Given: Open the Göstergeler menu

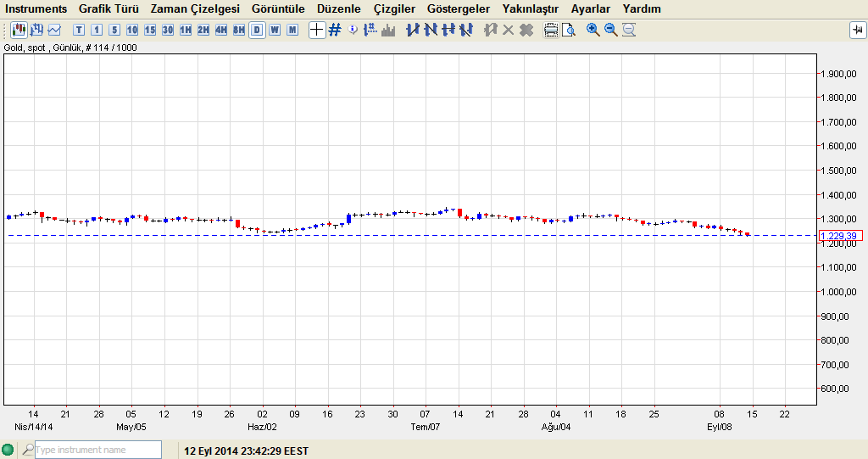Looking at the screenshot, I should [459, 8].
